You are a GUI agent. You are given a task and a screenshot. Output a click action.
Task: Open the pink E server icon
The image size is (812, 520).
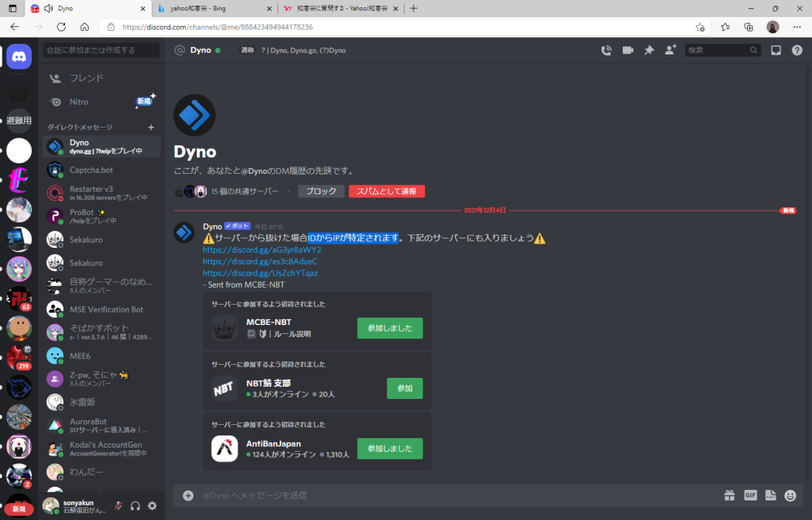pyautogui.click(x=20, y=180)
